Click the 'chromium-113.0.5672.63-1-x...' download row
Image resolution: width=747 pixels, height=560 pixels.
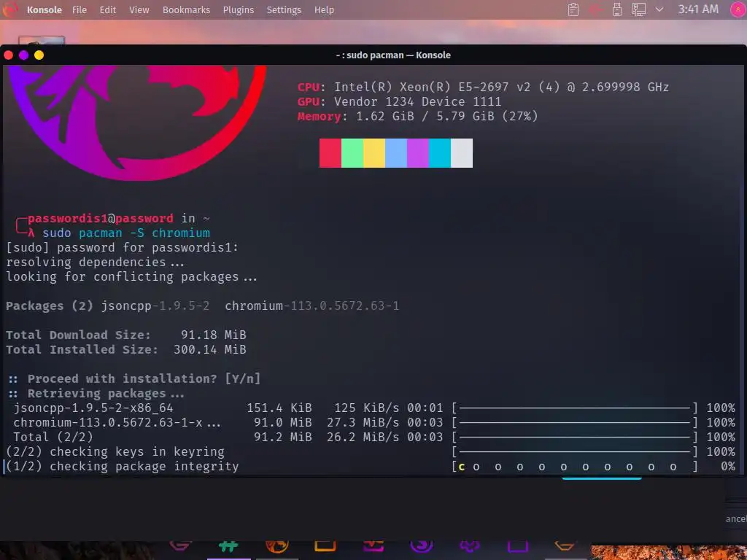pos(374,423)
